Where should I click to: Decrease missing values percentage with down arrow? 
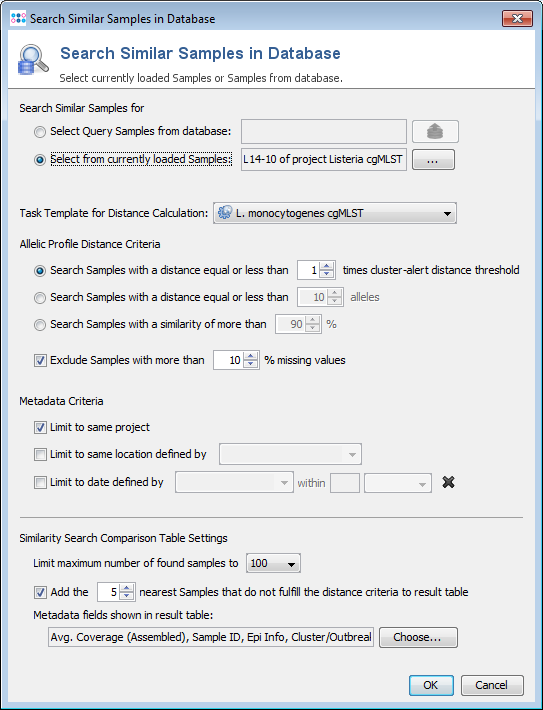250,364
